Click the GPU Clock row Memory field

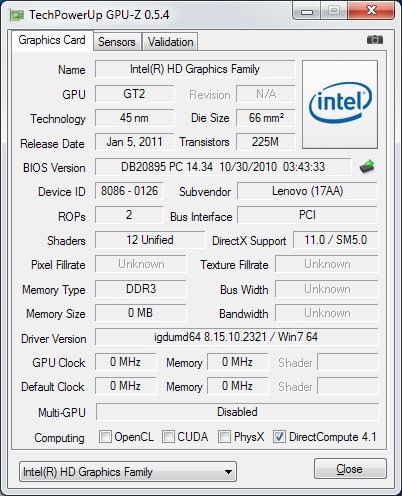pos(237,362)
